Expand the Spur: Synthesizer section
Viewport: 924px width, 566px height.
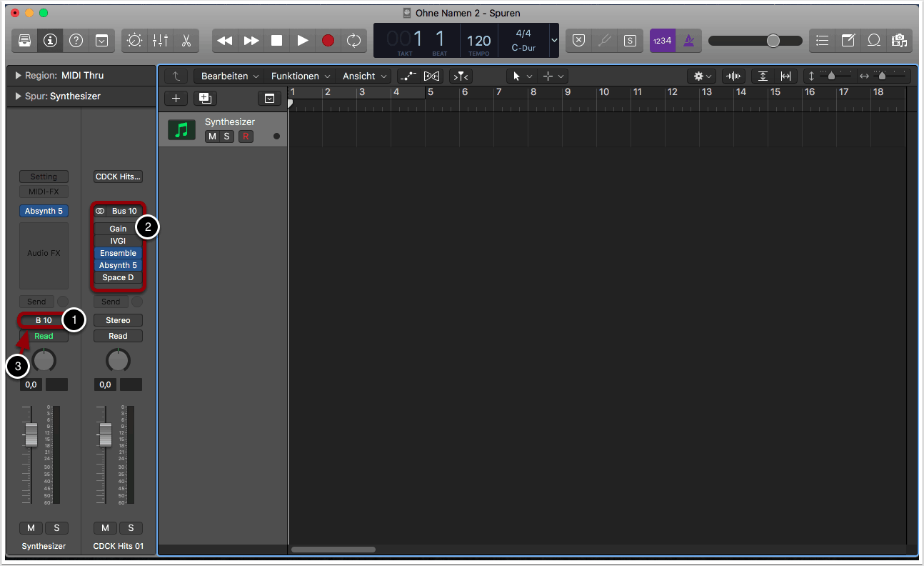(x=18, y=96)
